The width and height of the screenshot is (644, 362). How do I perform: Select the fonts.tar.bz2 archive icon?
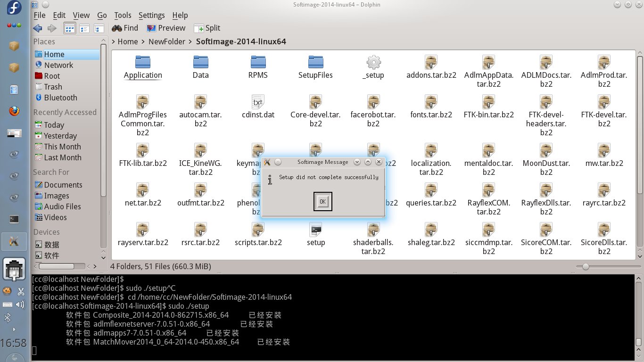point(431,101)
